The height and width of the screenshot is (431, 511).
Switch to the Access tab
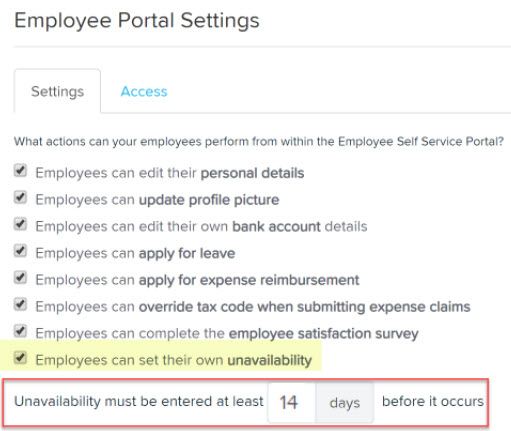144,92
